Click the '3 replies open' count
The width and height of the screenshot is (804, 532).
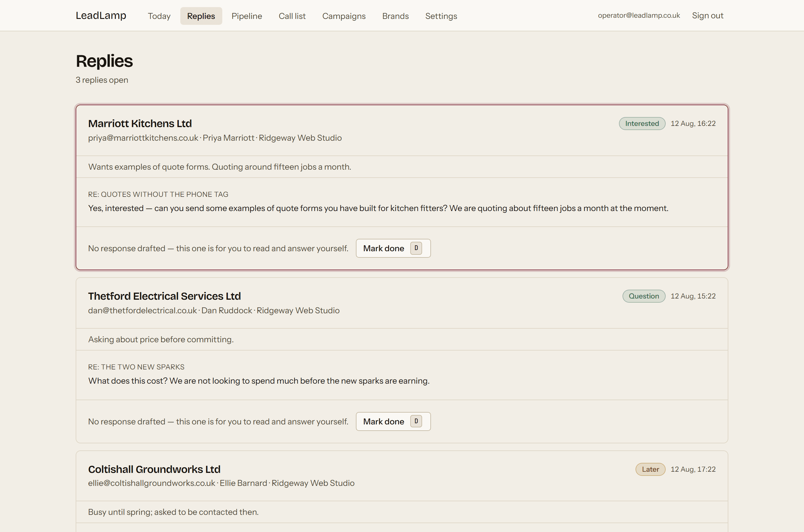pos(102,80)
